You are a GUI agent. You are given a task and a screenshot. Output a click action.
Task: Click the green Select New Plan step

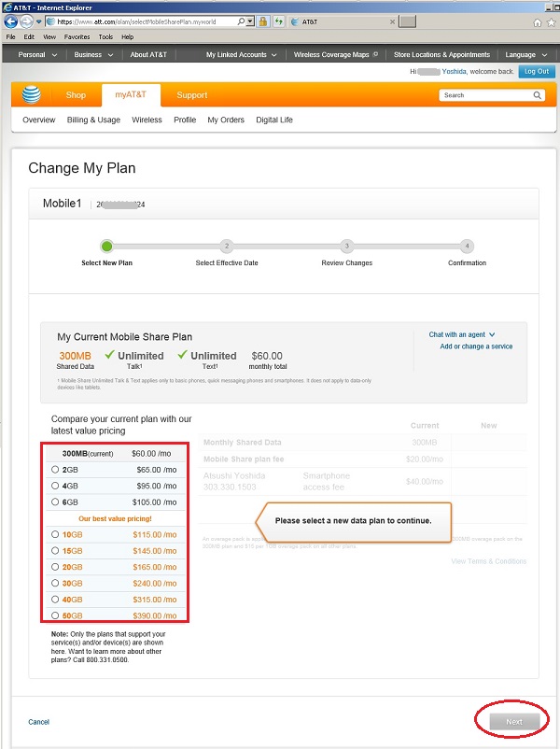(x=106, y=247)
